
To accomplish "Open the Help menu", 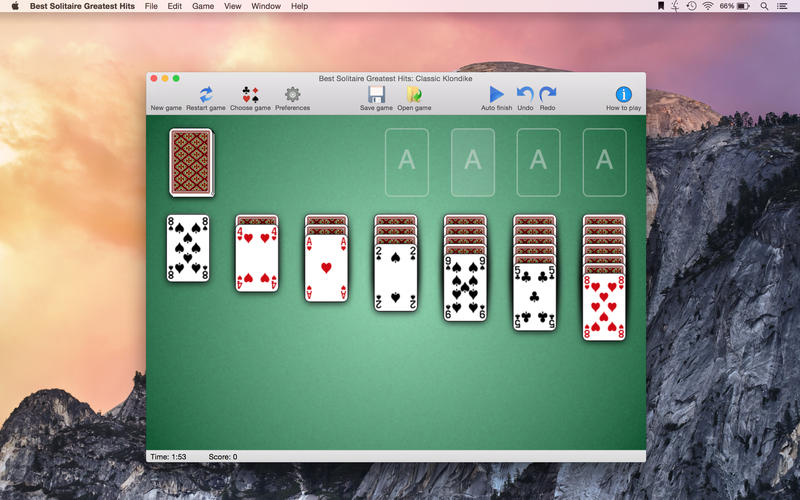I will (x=299, y=6).
